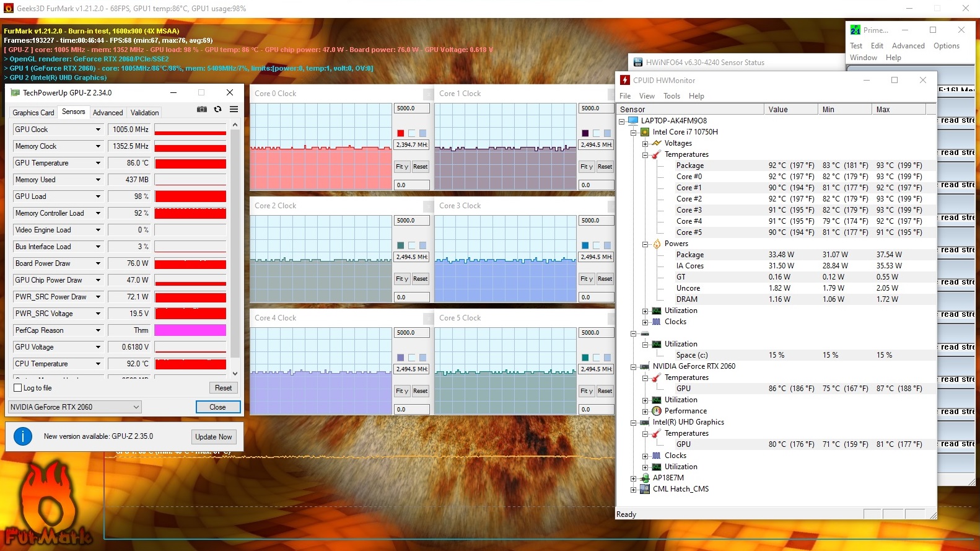Image resolution: width=980 pixels, height=551 pixels.
Task: Expand the CML Hatch_CMS node
Action: tap(633, 489)
